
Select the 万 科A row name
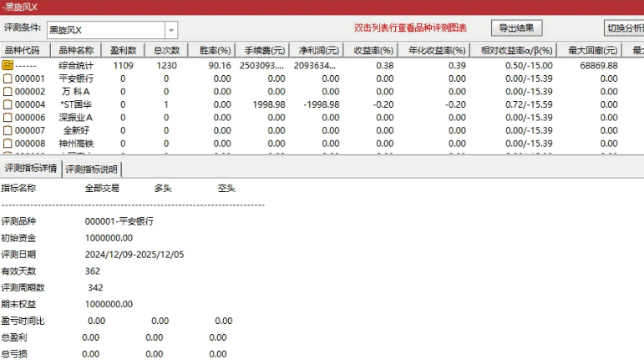tap(76, 92)
